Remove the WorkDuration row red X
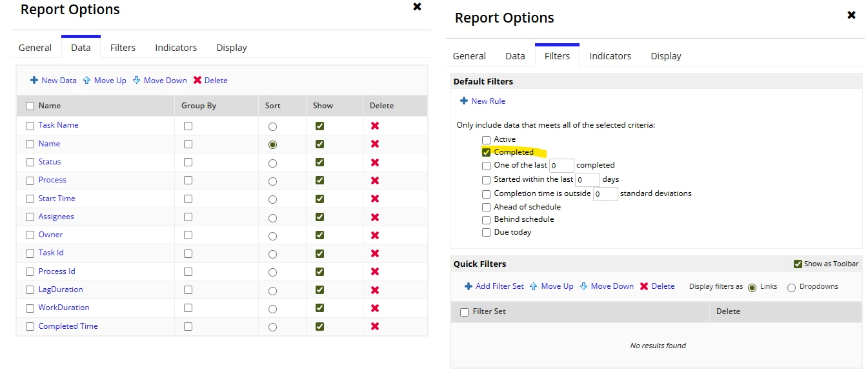Image resolution: width=868 pixels, height=372 pixels. point(374,308)
